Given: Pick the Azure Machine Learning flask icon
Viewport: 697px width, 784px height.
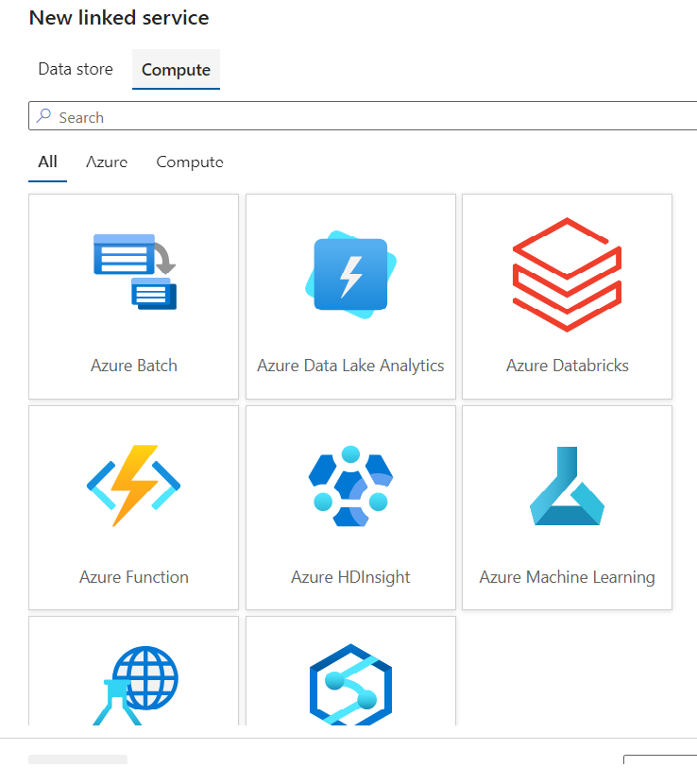Looking at the screenshot, I should (567, 486).
